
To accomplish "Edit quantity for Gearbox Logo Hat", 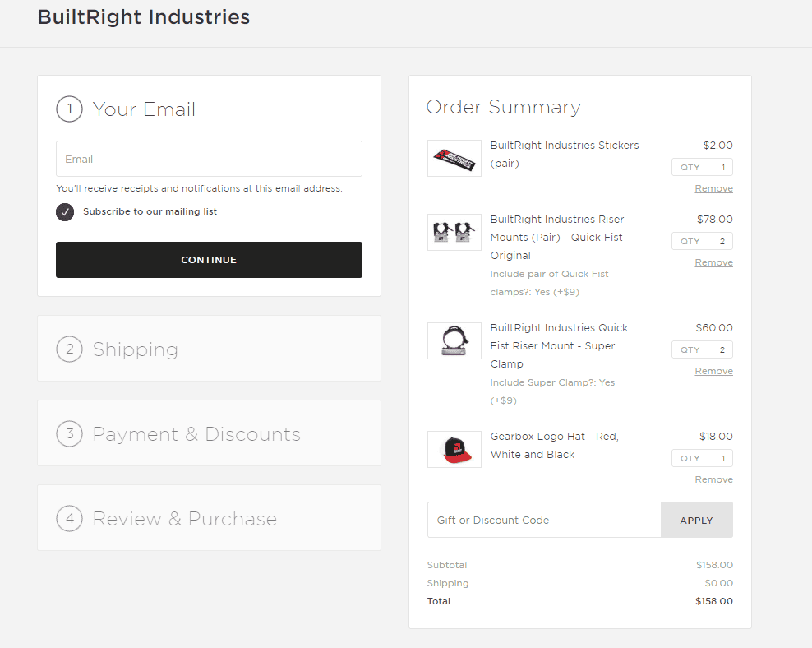I will (702, 458).
